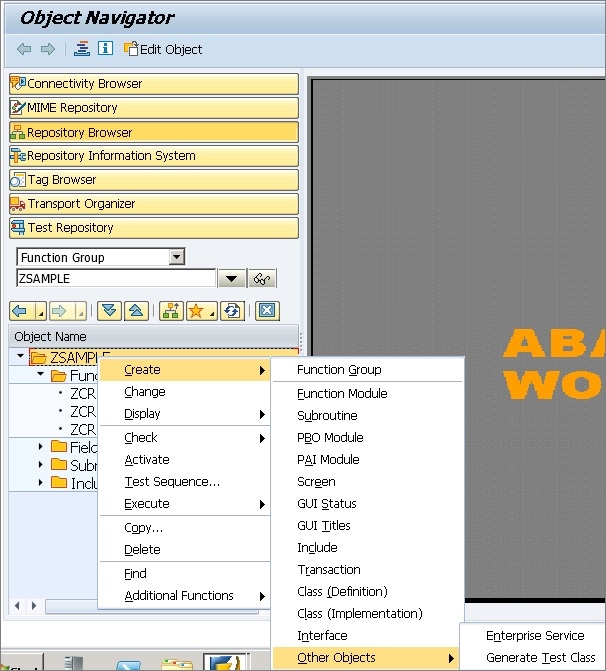
Task: Open the Function Group type dropdown
Action: point(177,257)
